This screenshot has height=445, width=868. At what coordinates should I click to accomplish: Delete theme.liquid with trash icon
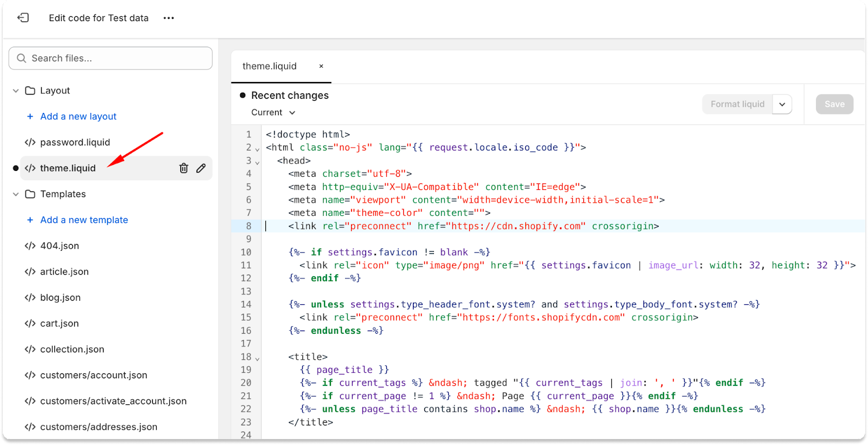coord(184,168)
